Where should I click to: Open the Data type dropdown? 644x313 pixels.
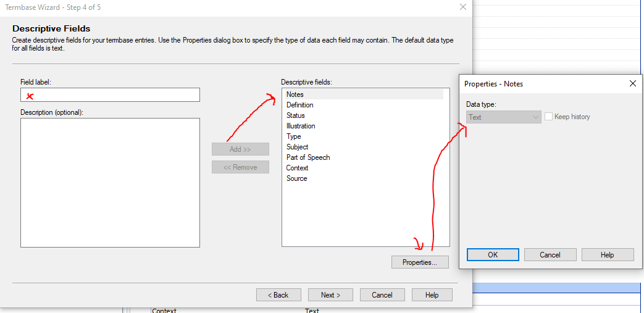[x=504, y=117]
